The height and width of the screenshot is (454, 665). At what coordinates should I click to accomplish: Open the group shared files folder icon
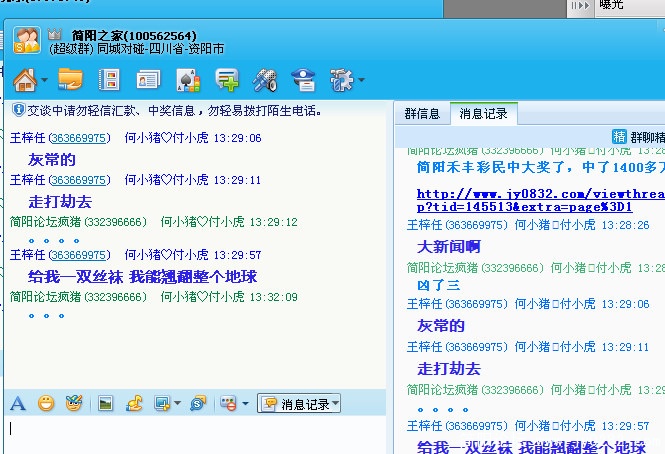point(70,79)
